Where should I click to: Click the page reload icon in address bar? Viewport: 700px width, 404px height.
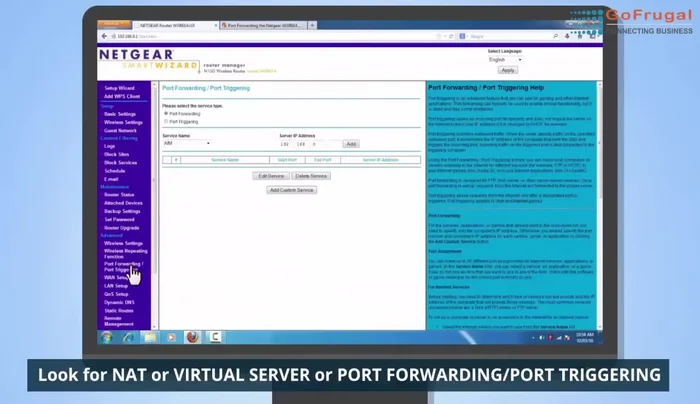tap(451, 36)
